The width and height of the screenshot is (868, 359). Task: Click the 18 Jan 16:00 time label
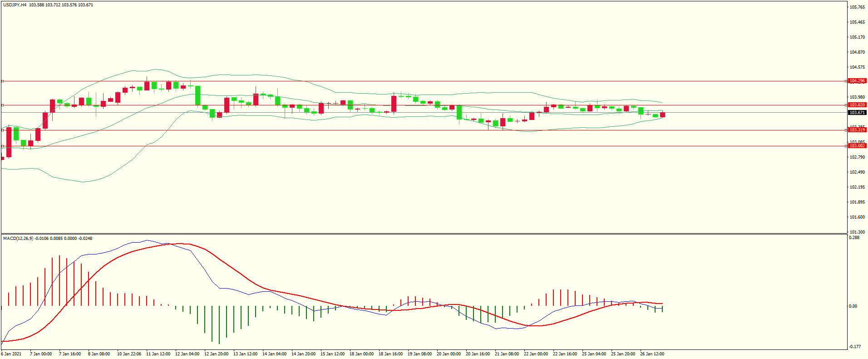pos(390,354)
